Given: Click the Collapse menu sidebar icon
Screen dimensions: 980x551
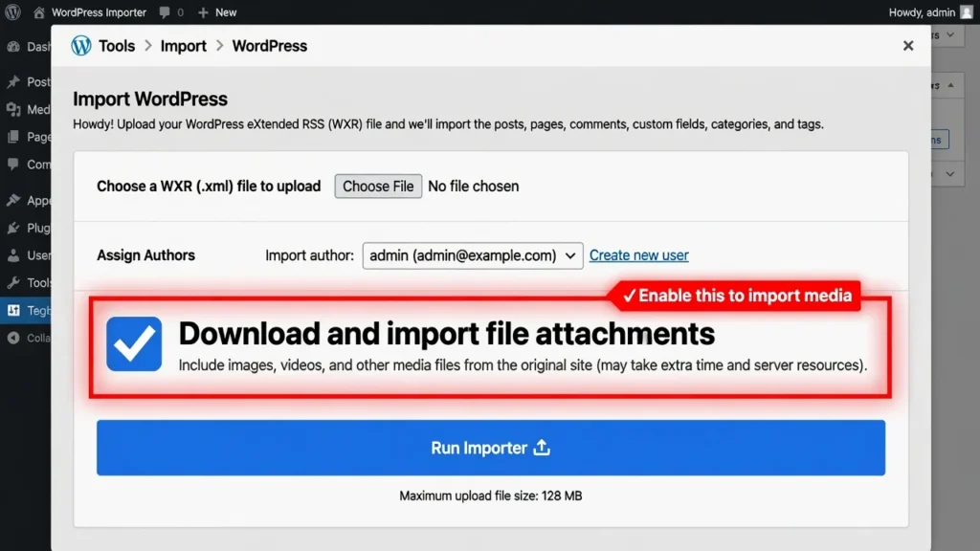Looking at the screenshot, I should click(x=13, y=338).
